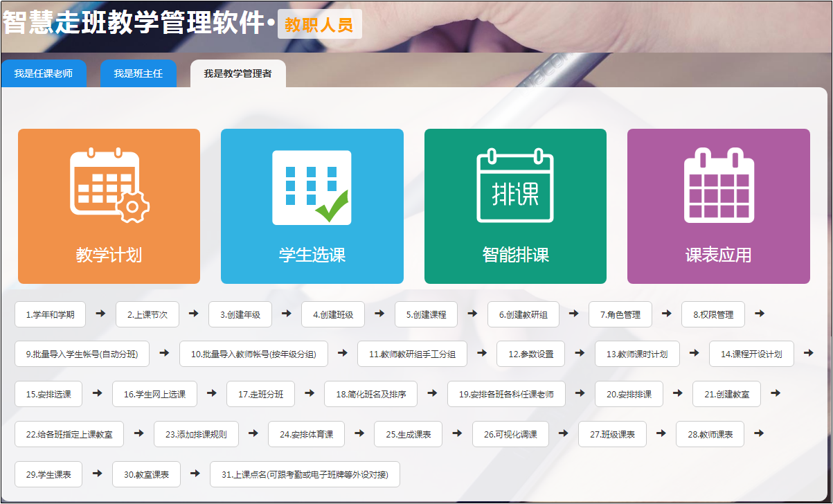Click 21.创建教室 step button
The height and width of the screenshot is (504, 833).
[x=726, y=394]
